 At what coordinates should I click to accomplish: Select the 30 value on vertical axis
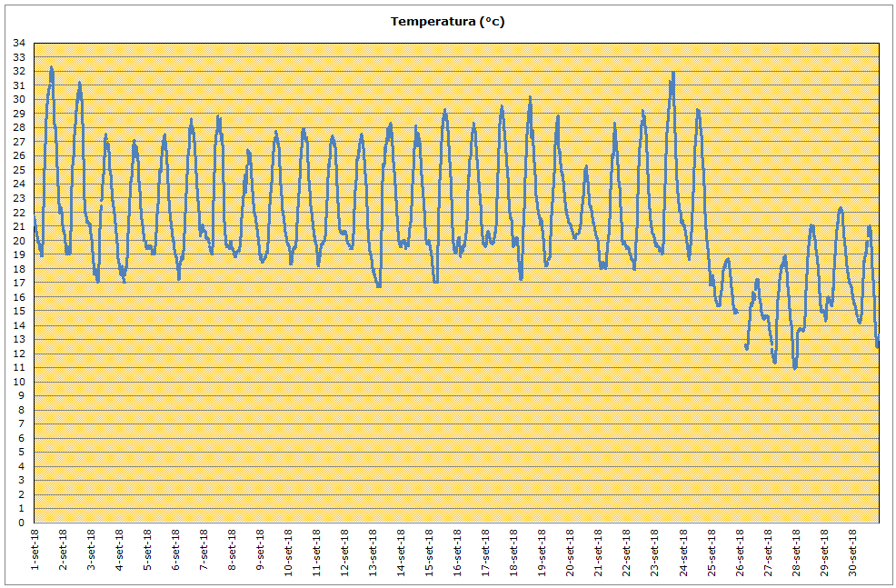pyautogui.click(x=19, y=99)
